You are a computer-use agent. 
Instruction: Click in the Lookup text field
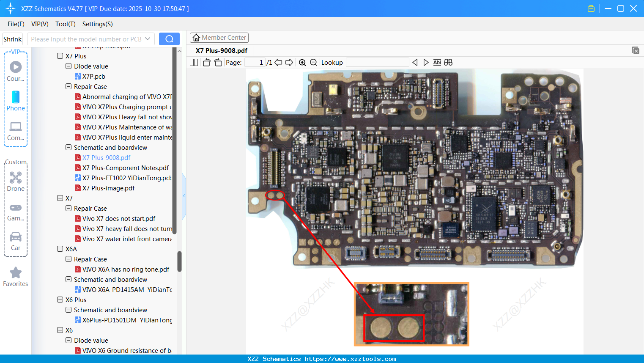[377, 63]
